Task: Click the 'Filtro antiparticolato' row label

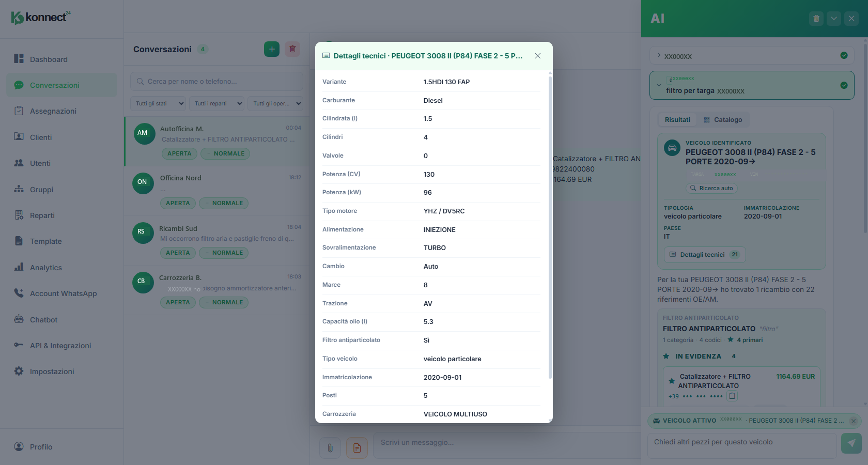Action: [351, 340]
